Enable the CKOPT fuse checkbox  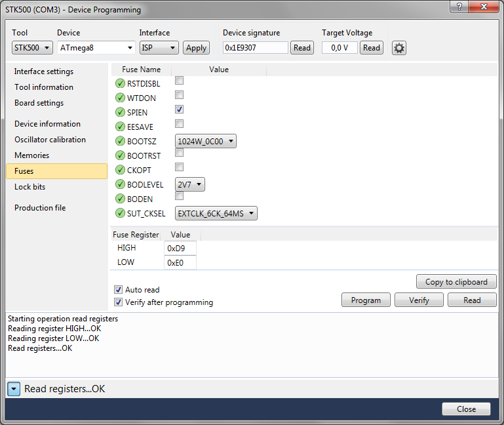(x=179, y=167)
